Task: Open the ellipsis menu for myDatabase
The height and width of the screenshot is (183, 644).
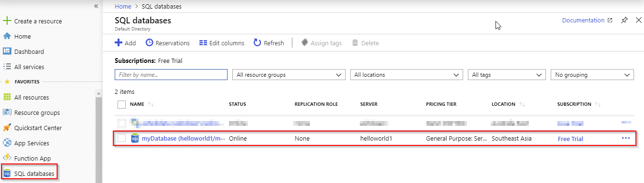Action: click(625, 138)
